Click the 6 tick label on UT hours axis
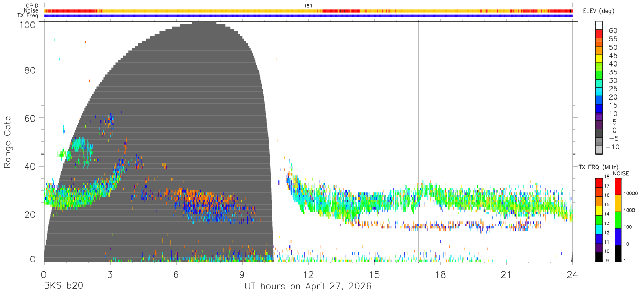This screenshot has width=644, height=297. [176, 274]
